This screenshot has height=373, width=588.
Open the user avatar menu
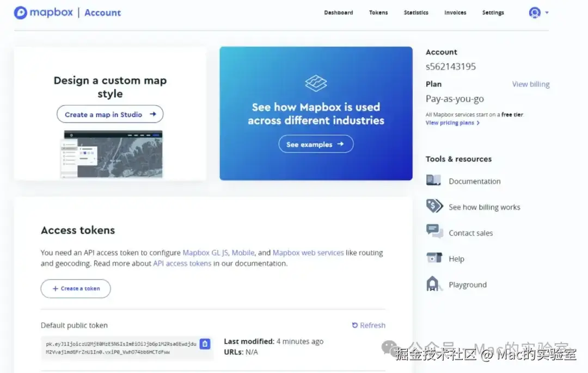535,13
